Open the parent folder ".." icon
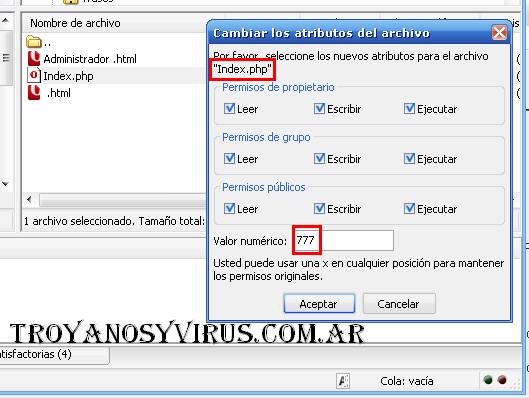The width and height of the screenshot is (529, 398). coord(33,42)
